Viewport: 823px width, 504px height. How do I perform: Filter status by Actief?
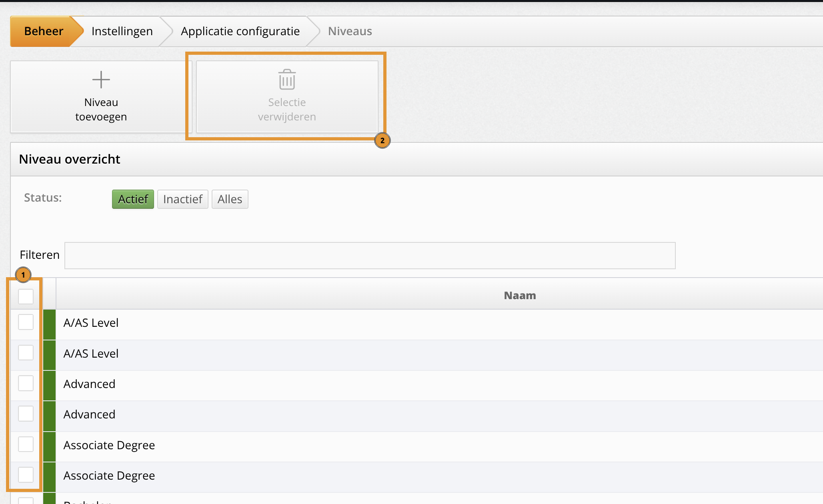pyautogui.click(x=133, y=199)
